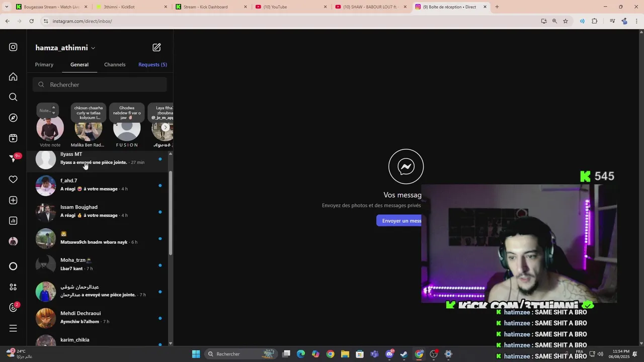
Task: Open More hamburger menu in sidebar
Action: click(13, 328)
